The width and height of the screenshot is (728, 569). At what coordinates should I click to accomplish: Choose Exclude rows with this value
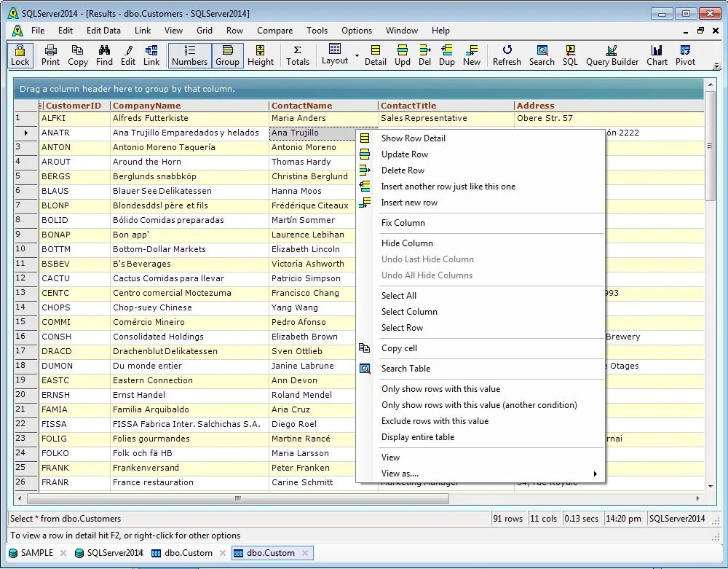pos(480,421)
